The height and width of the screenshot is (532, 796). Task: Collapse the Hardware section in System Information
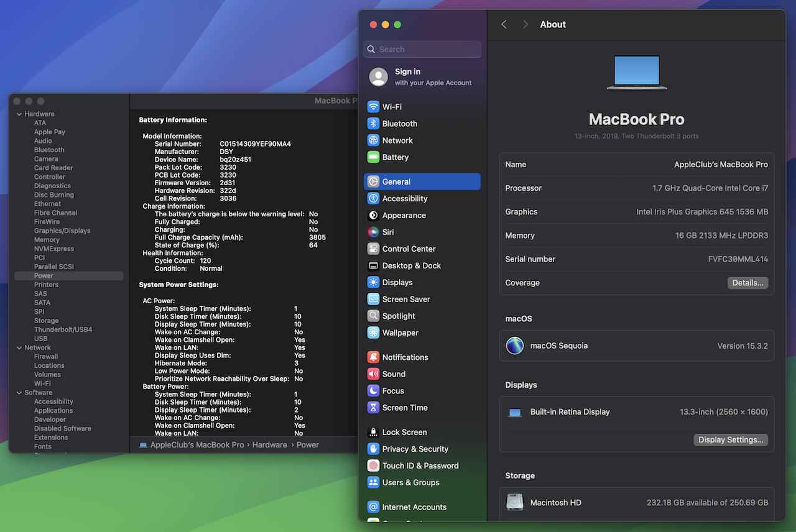19,114
